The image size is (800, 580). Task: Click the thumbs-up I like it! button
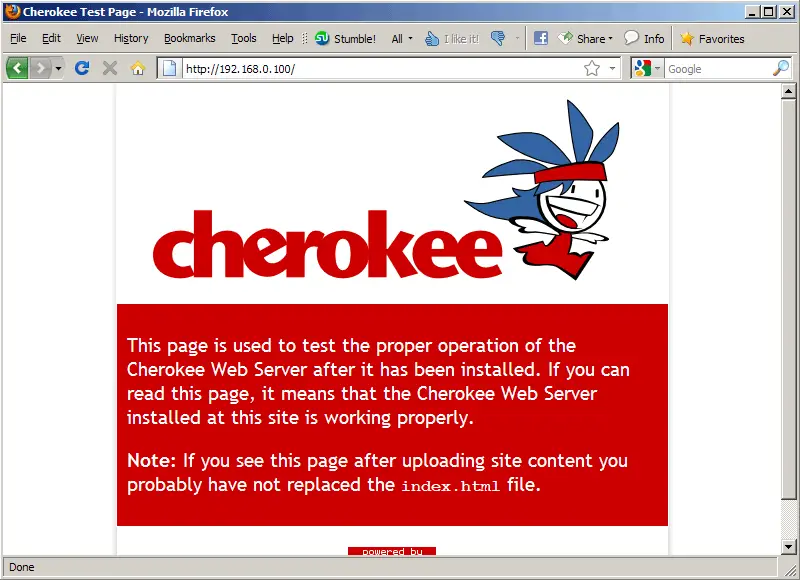[x=452, y=39]
